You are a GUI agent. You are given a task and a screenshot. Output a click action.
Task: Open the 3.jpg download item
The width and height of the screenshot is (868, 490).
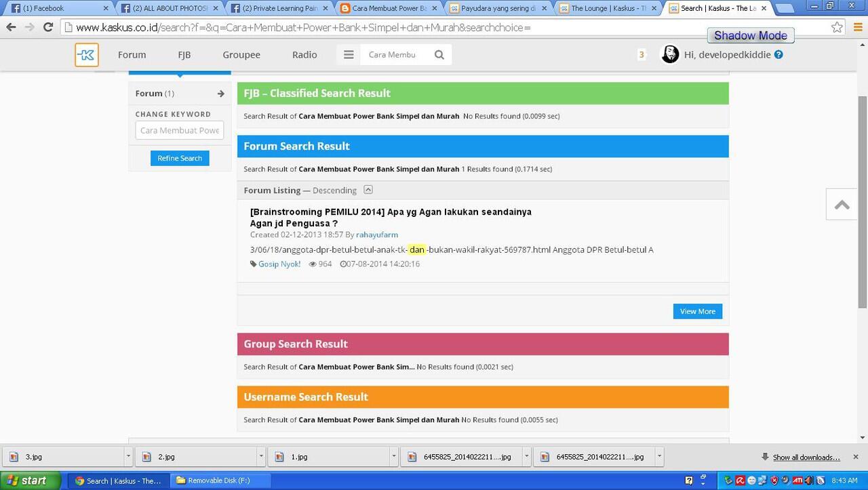pyautogui.click(x=62, y=457)
